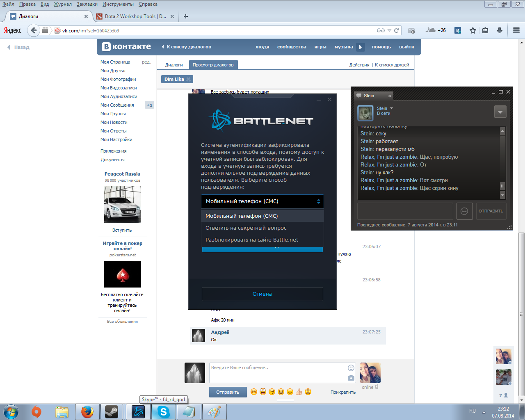Open the Правка menu

coord(27,4)
